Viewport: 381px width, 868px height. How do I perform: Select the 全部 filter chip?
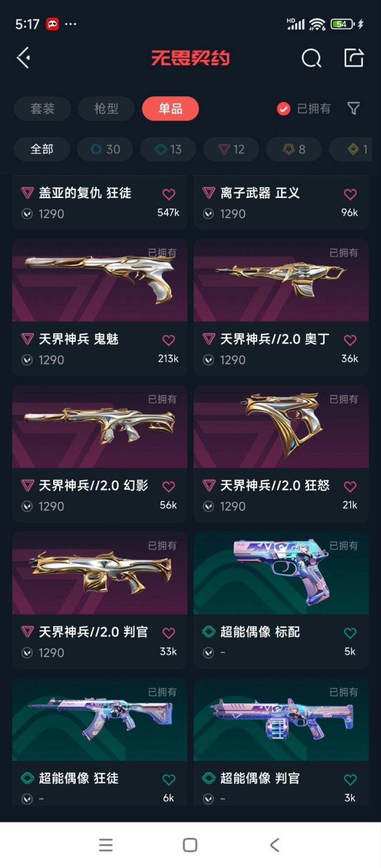(42, 149)
